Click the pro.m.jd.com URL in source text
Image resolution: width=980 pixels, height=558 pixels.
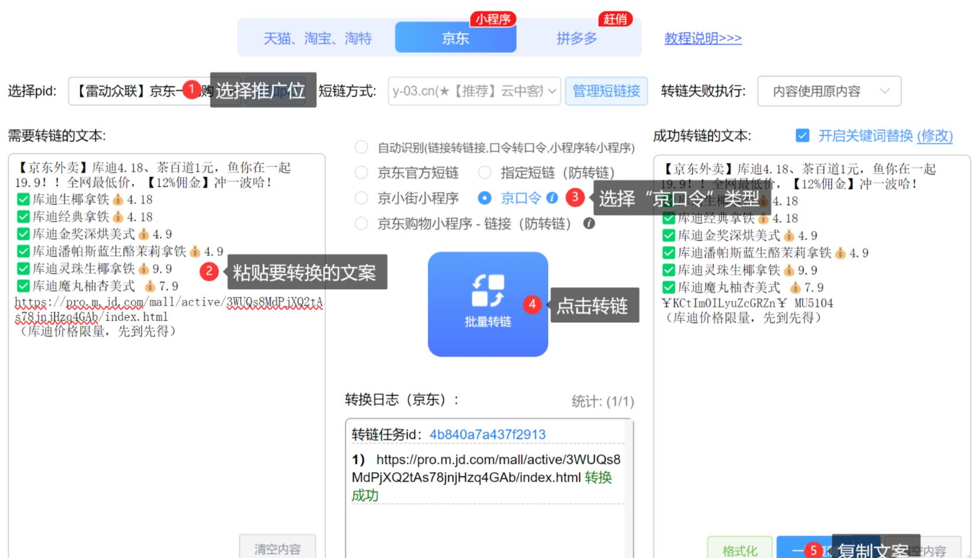(169, 309)
